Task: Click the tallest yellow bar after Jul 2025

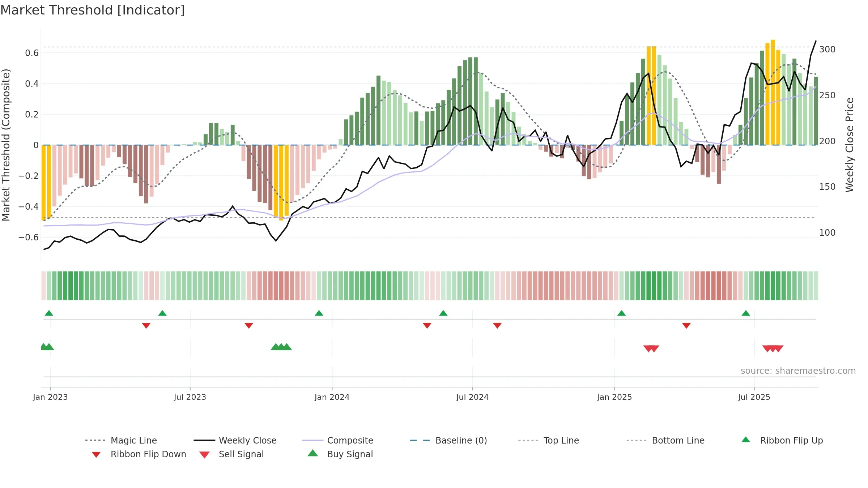Action: pos(773,92)
